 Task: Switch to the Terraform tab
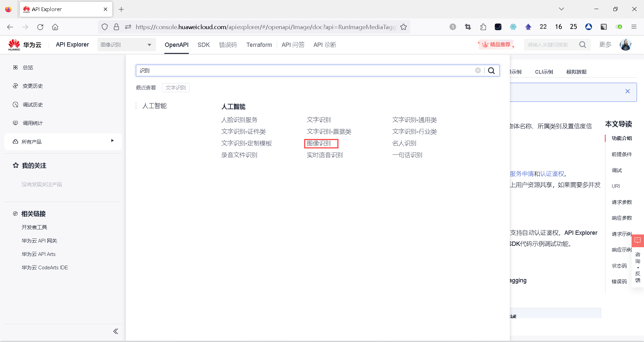click(259, 45)
